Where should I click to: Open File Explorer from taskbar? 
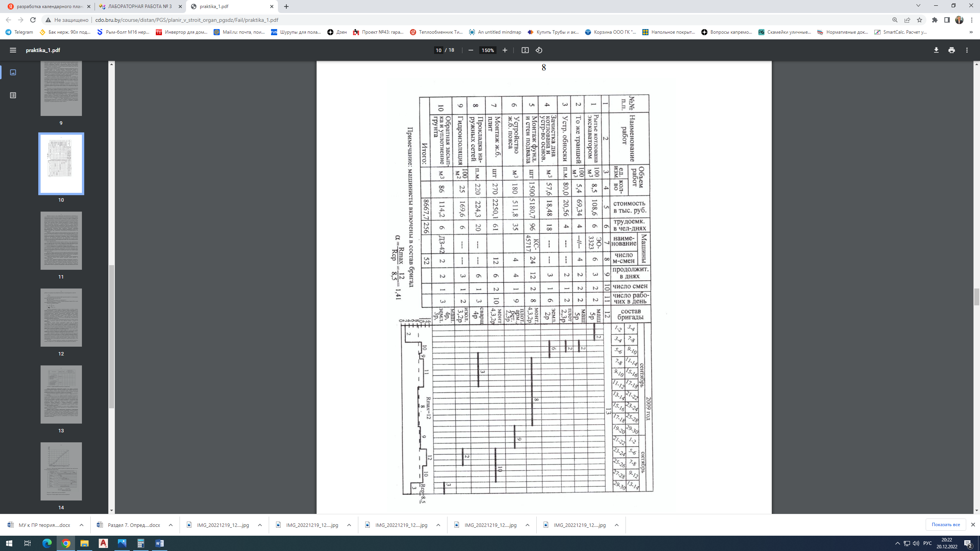pos(84,543)
